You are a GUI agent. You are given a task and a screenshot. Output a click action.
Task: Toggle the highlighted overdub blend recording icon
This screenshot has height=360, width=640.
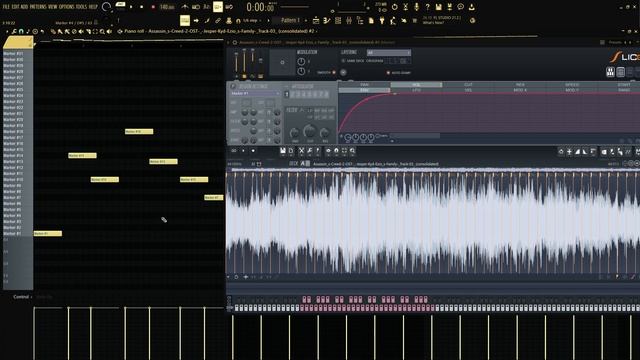218,7
